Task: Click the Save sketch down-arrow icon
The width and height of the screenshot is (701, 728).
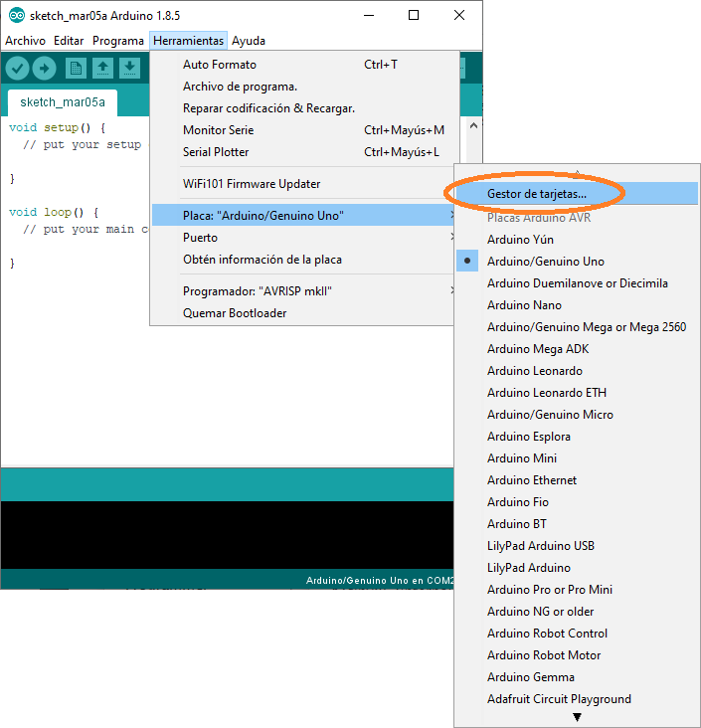Action: point(129,69)
